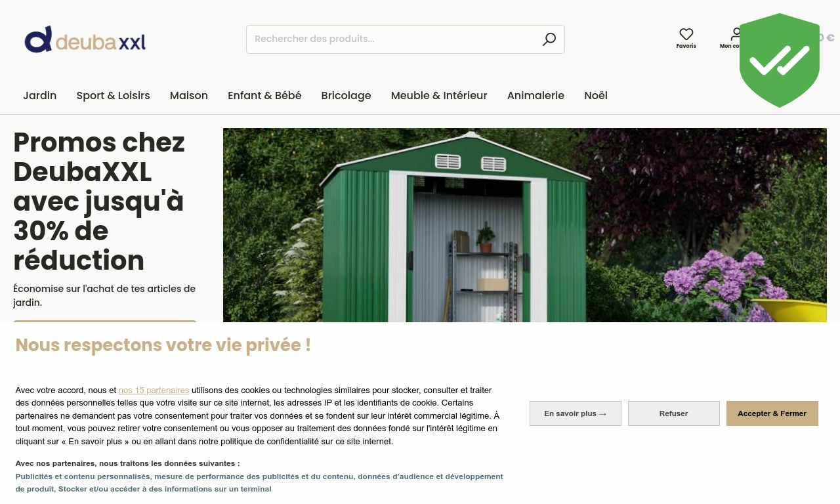Click the green shield checkmark badge
This screenshot has width=840, height=504.
(780, 60)
